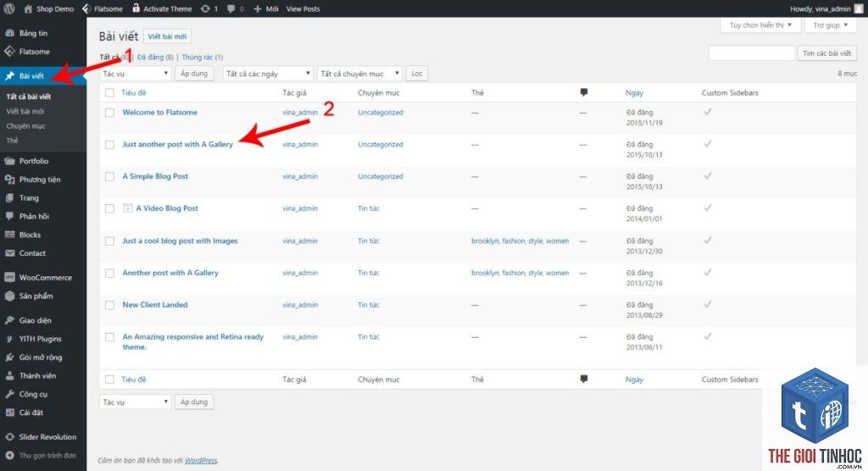
Task: Expand the Trợ giúp help panel
Action: (x=830, y=25)
